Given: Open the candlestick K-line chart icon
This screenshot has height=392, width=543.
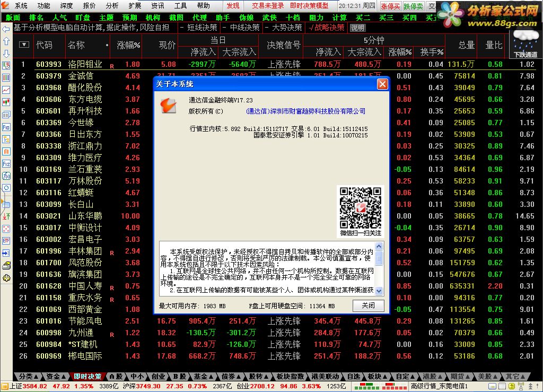Looking at the screenshot, I should [6, 102].
